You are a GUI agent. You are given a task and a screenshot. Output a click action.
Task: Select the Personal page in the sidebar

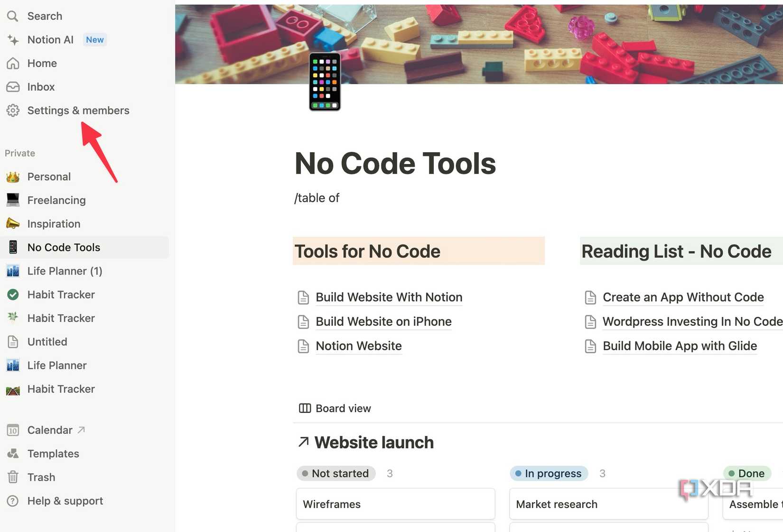(x=49, y=176)
